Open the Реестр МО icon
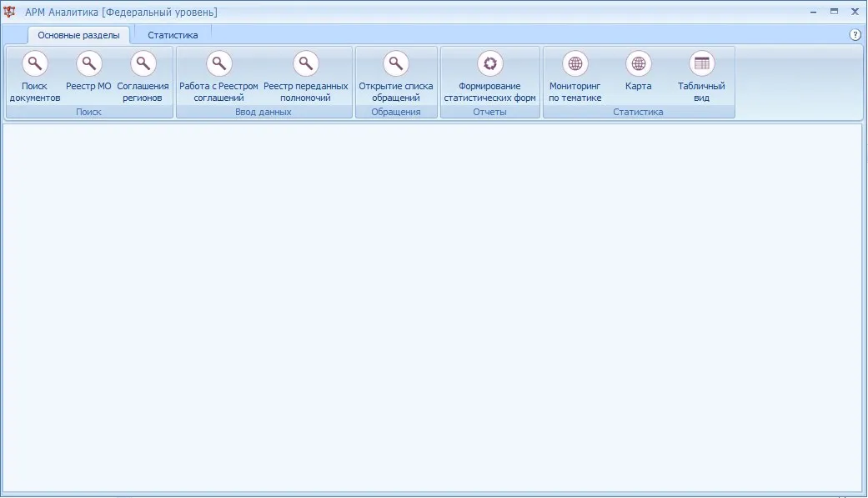Image resolution: width=868 pixels, height=498 pixels. [x=88, y=63]
